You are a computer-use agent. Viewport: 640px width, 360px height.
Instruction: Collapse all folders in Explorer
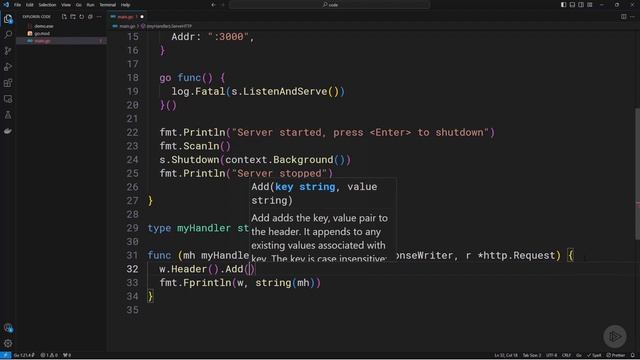point(90,17)
